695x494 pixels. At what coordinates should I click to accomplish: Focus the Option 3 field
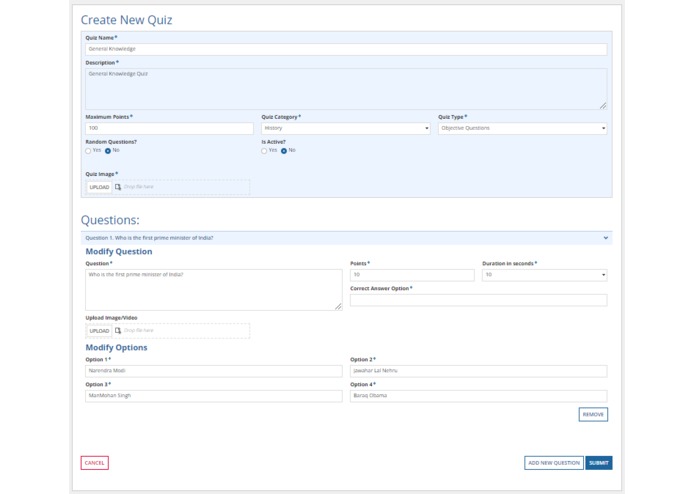pos(214,396)
